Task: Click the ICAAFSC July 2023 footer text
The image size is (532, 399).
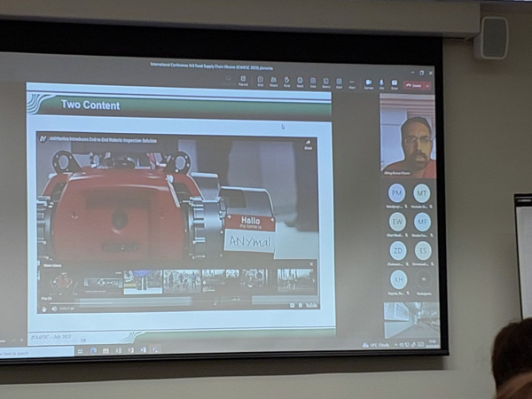Action: pos(51,337)
